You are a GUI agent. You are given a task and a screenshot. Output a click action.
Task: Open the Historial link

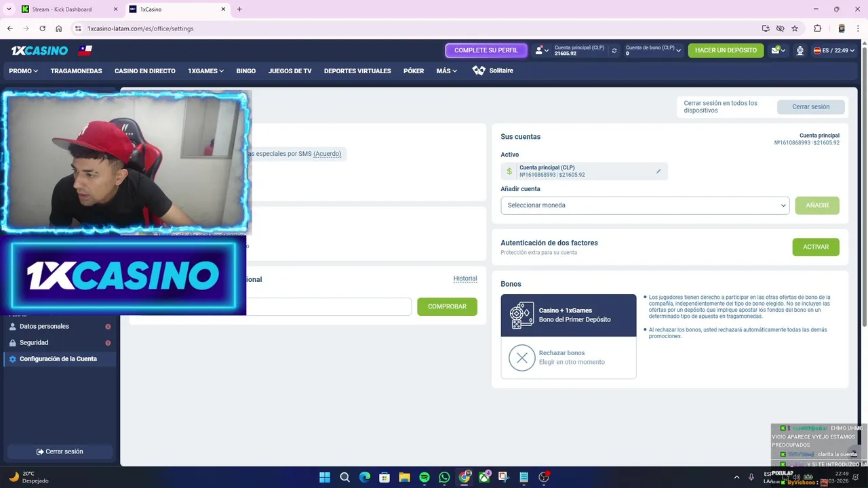point(465,279)
